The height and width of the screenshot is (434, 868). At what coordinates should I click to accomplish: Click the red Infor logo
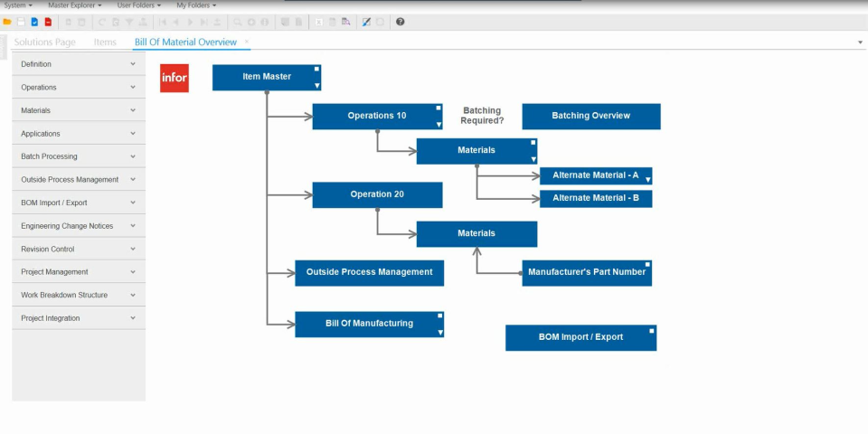point(175,78)
